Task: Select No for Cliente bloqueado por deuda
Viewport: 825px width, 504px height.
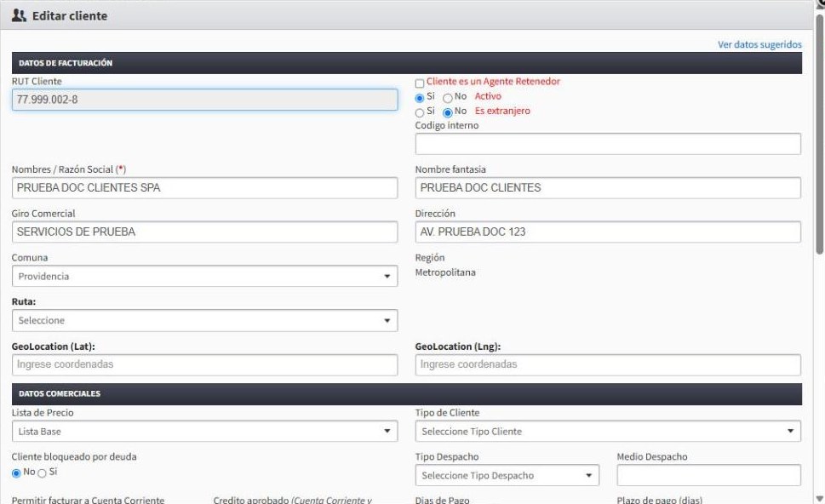Action: pos(16,473)
